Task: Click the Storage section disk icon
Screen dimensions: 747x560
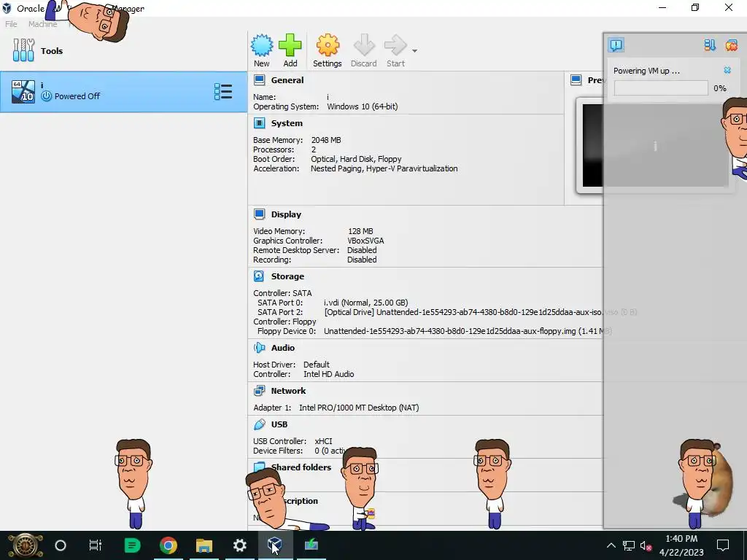Action: coord(259,276)
